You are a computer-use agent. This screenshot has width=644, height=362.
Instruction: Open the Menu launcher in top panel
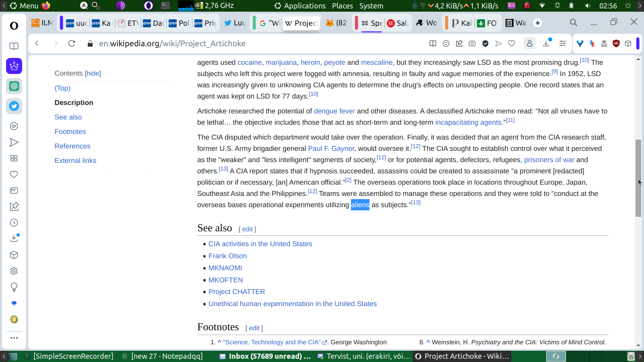pyautogui.click(x=24, y=6)
